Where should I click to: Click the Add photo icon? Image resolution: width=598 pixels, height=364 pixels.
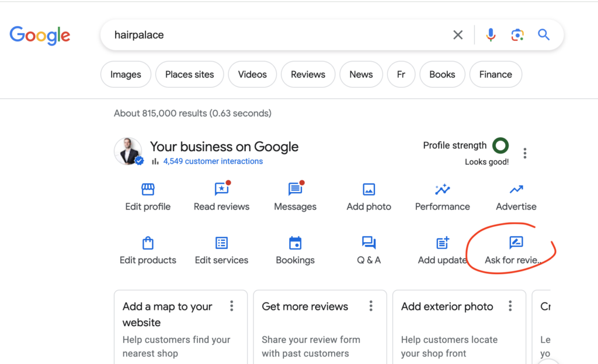368,190
